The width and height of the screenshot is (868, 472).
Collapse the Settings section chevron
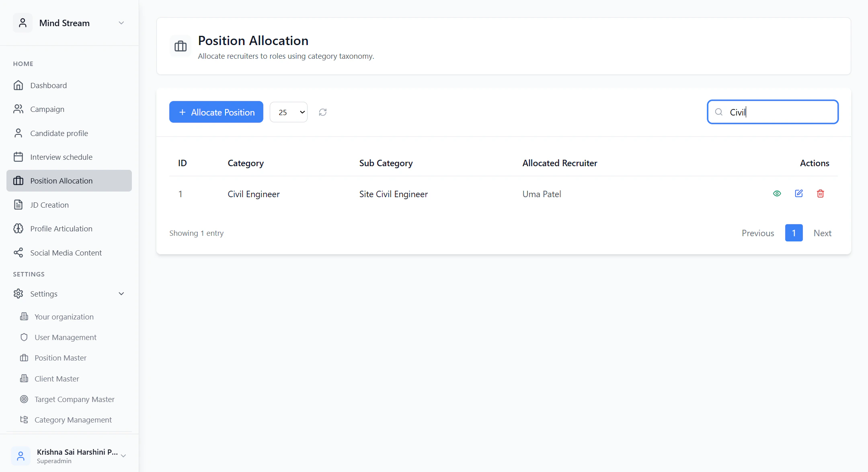(x=121, y=294)
